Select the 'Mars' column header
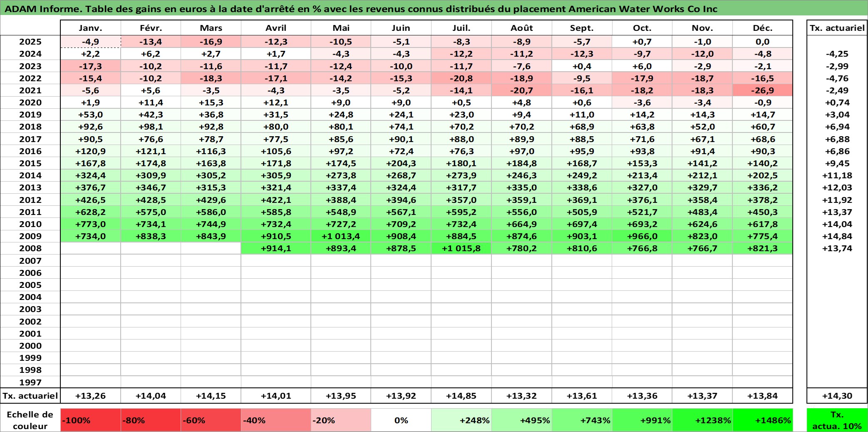 coord(211,28)
